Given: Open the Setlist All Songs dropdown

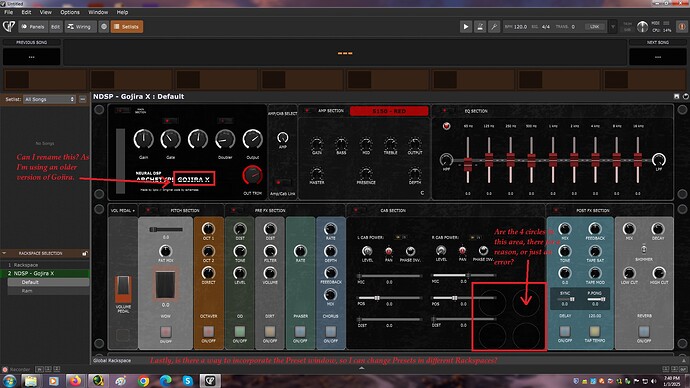Looking at the screenshot, I should point(49,99).
